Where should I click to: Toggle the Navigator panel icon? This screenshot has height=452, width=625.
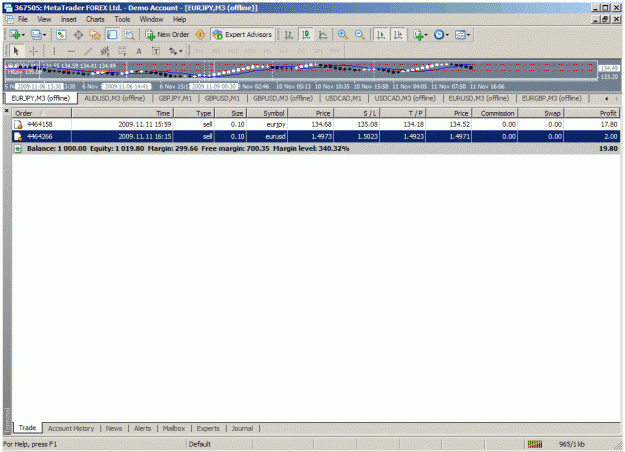click(95, 35)
